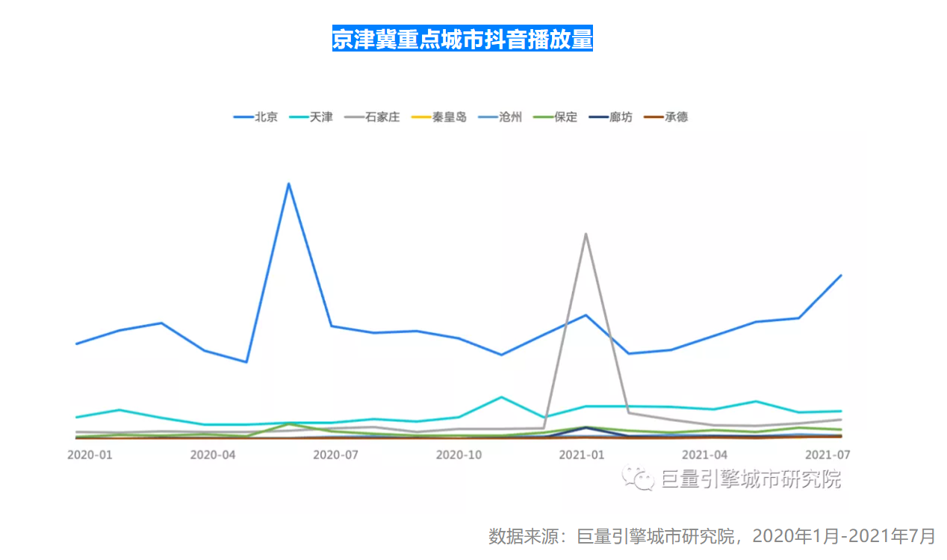Toggle the 保定 legend entry

pos(554,117)
